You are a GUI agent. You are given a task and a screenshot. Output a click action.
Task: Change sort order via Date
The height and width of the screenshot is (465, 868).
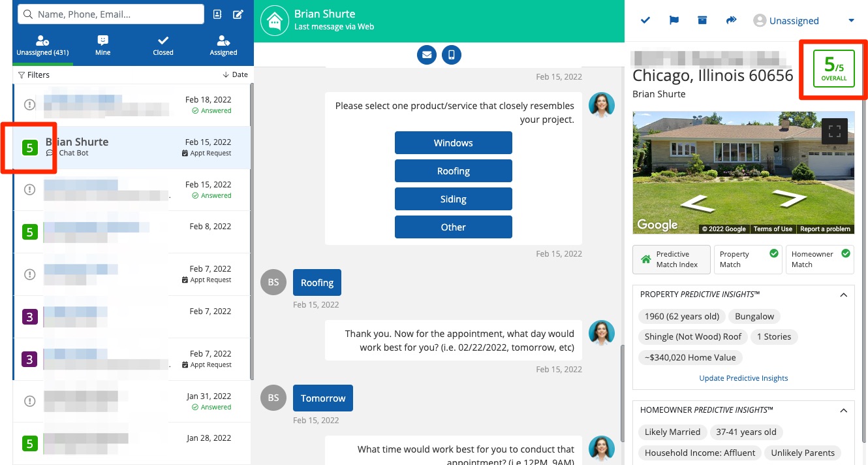[235, 75]
